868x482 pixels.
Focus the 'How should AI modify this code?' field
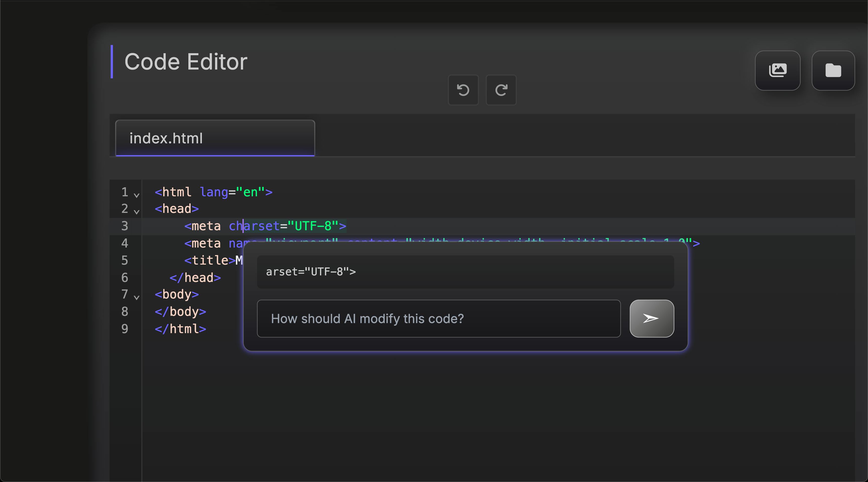tap(438, 318)
